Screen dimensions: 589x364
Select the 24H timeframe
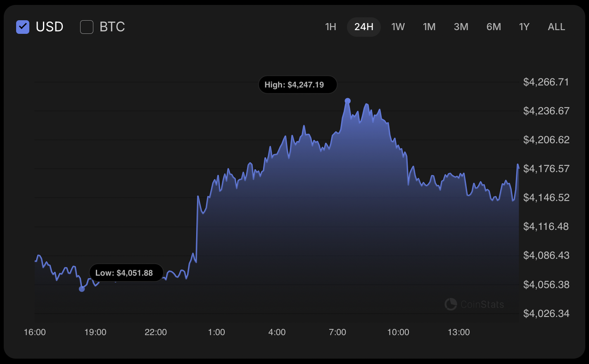tap(363, 26)
